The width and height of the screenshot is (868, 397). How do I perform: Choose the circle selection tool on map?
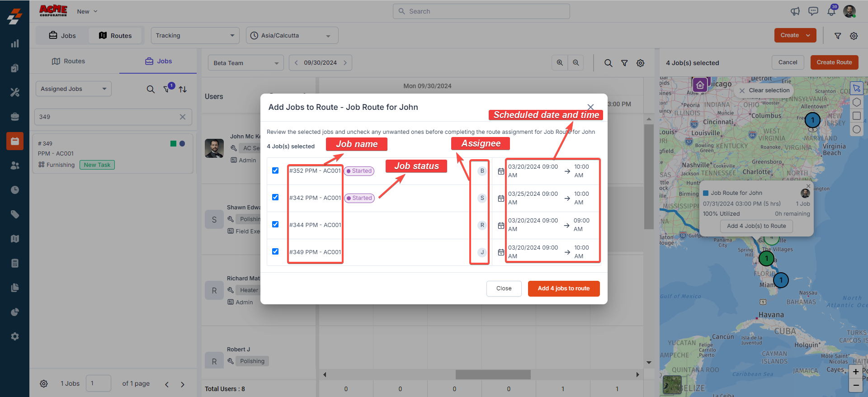coord(857,129)
